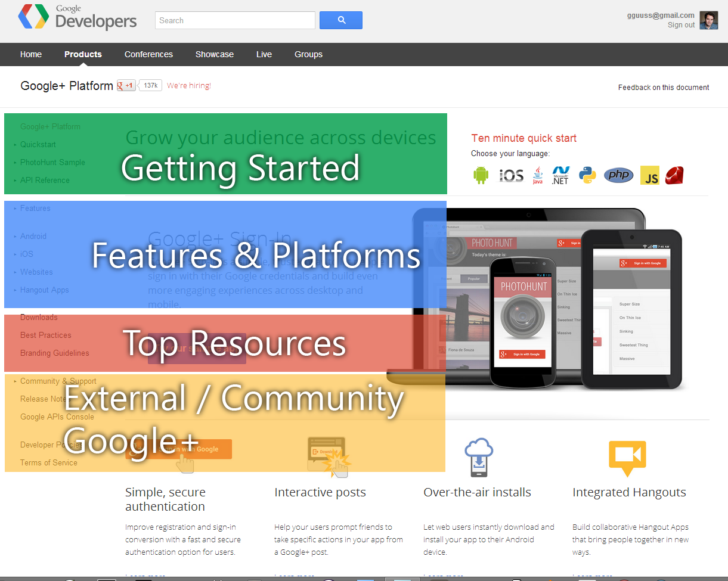Expand the Android sidebar arrow
Image resolution: width=728 pixels, height=581 pixels.
tap(15, 237)
